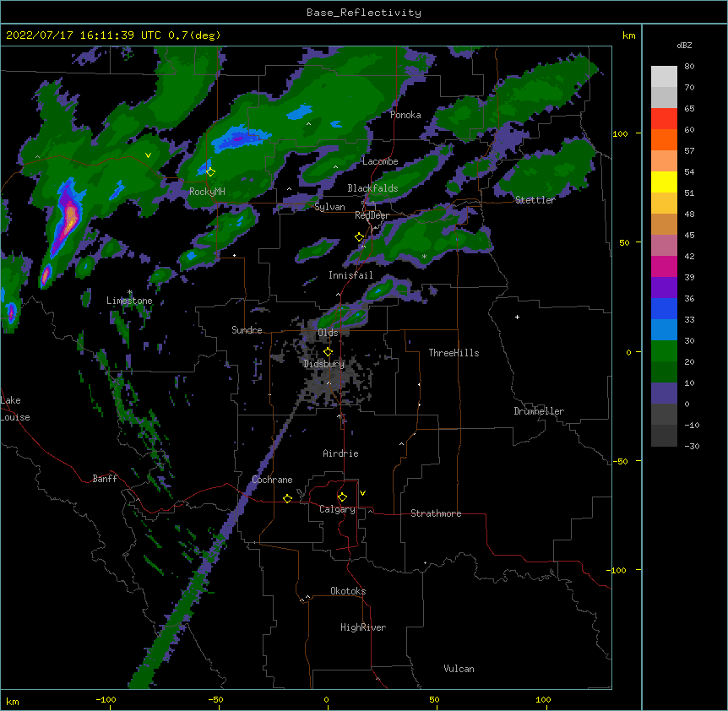Click the Base_Reflectivity title
This screenshot has height=711, width=728.
364,13
